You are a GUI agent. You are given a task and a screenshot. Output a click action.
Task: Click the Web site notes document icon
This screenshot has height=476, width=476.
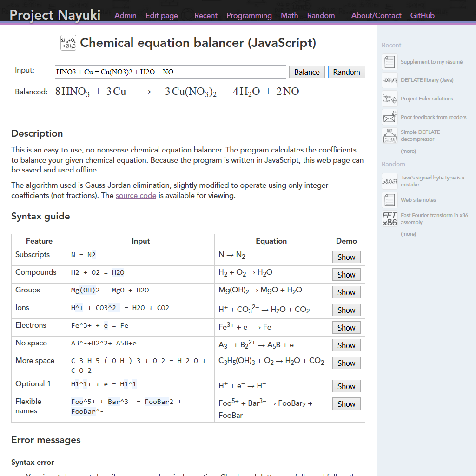(x=390, y=200)
